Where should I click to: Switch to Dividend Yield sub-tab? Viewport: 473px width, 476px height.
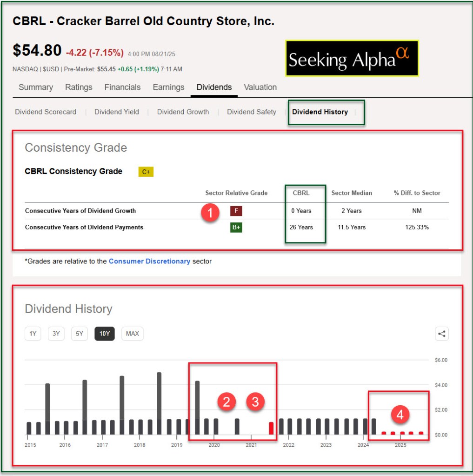point(117,112)
